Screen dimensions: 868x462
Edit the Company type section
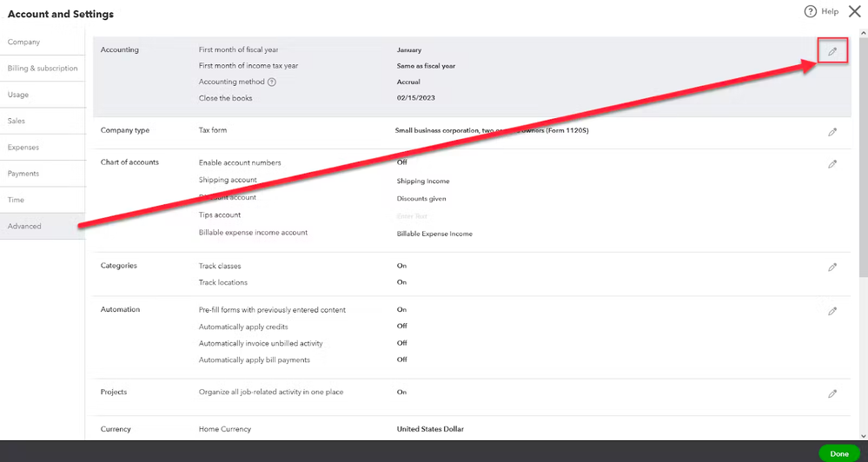[x=832, y=132]
